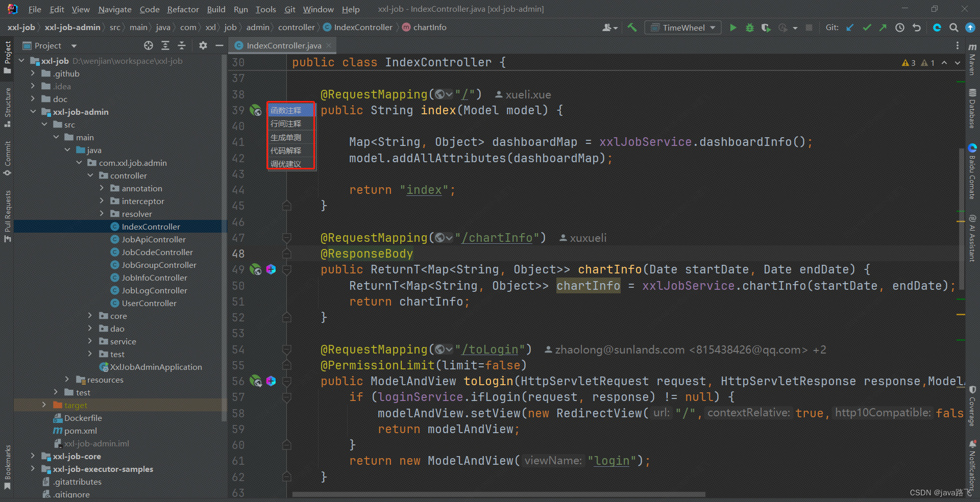Collapse the xxl-job-admin module

[x=33, y=112]
